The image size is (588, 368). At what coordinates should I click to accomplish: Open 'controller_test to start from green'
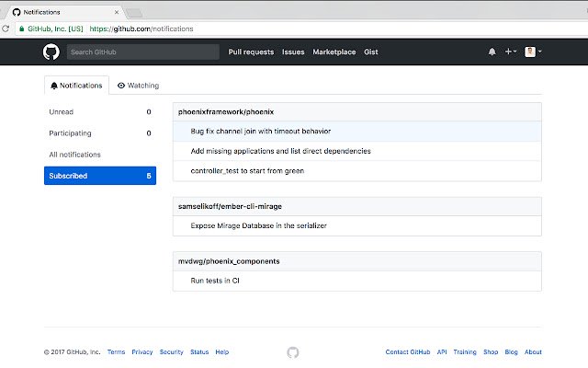coord(247,171)
